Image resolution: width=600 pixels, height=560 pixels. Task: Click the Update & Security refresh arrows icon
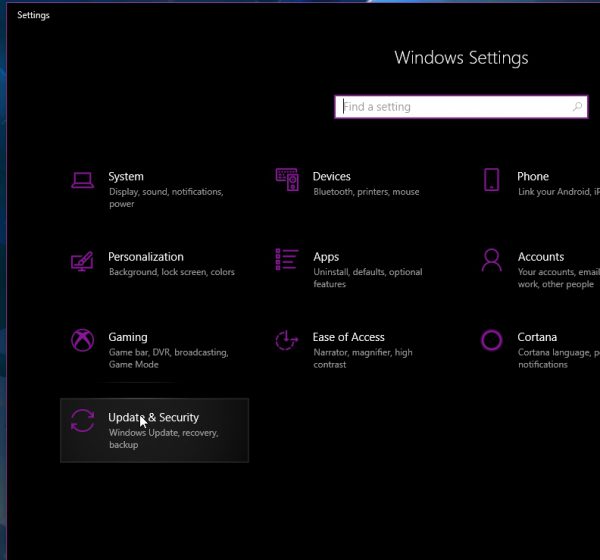pyautogui.click(x=82, y=420)
